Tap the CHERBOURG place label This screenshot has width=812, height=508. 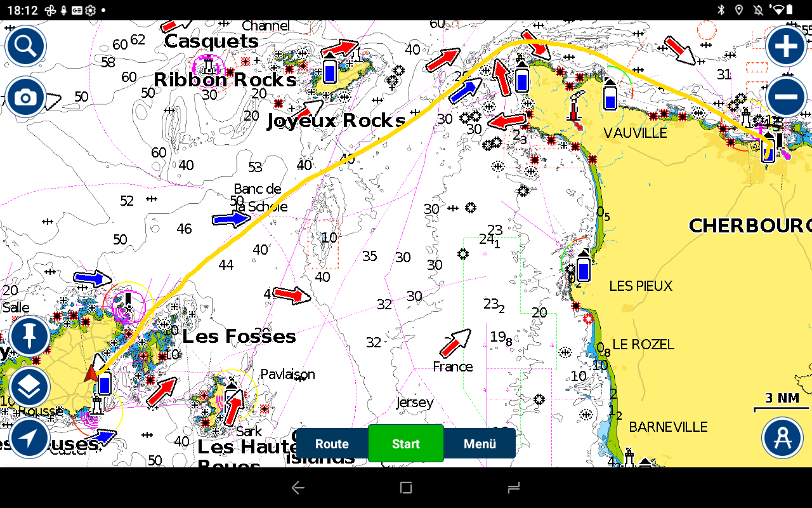tap(749, 226)
